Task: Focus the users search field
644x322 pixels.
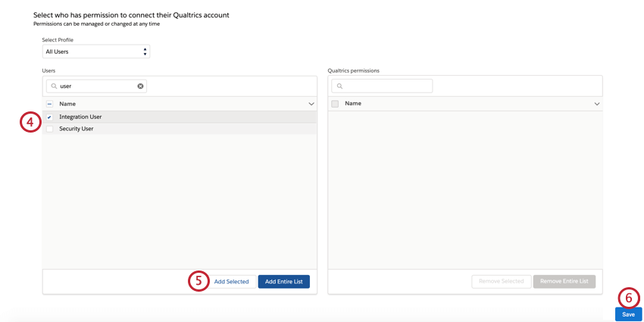Action: pyautogui.click(x=97, y=86)
